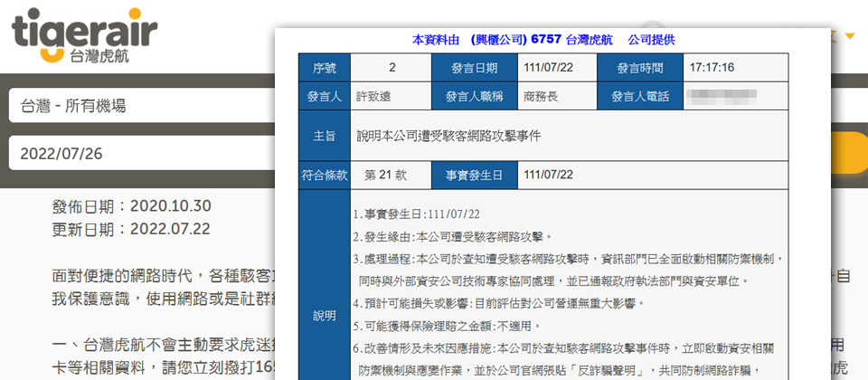Click the tigerair logo
868x380 pixels.
click(84, 36)
